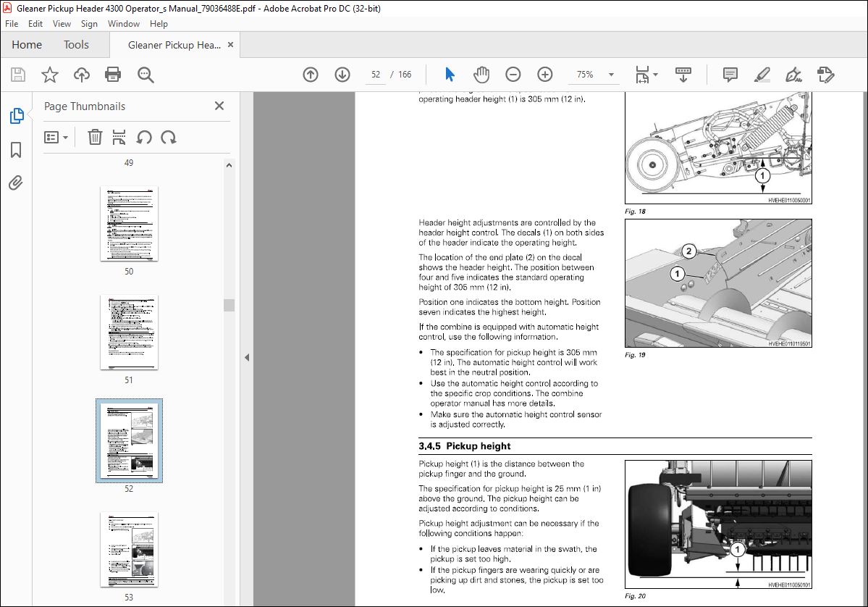Viewport: 868px width, 607px height.
Task: Select the Gleaner Pickup Hea... document tab
Action: [x=174, y=45]
